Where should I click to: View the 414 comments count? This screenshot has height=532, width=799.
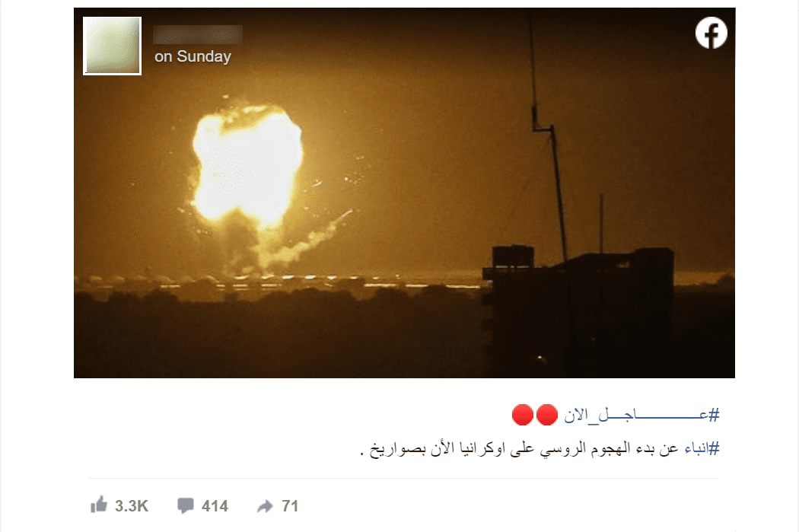point(215,506)
